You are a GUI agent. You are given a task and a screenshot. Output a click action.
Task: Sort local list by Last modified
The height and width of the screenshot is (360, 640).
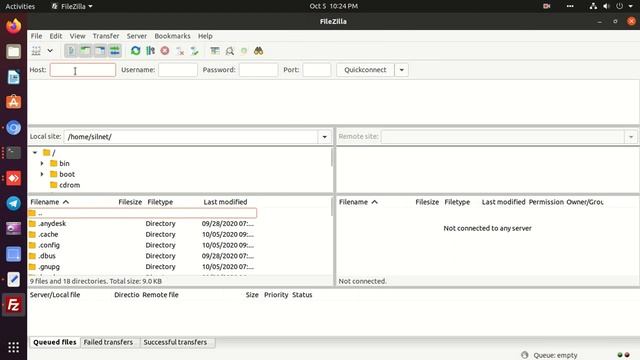pos(225,202)
